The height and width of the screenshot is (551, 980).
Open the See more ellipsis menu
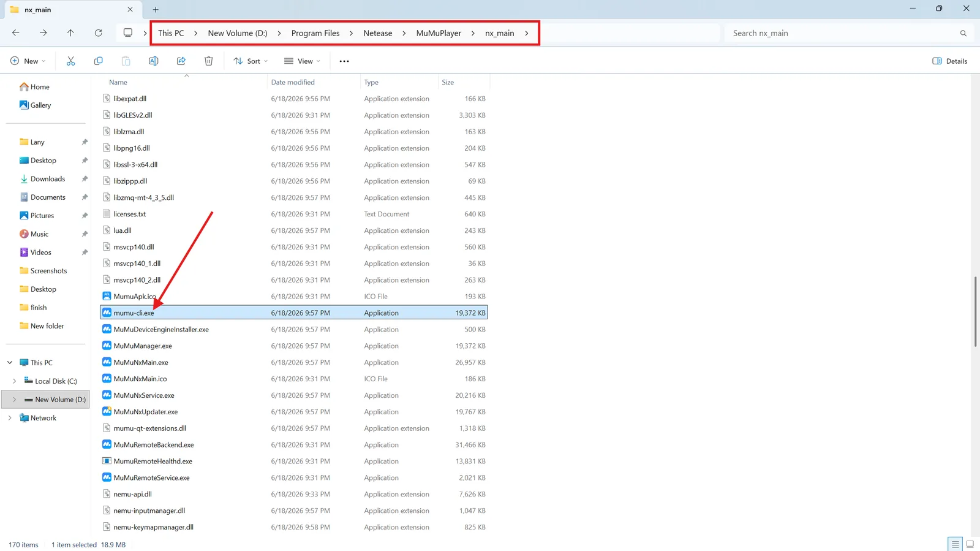[344, 61]
